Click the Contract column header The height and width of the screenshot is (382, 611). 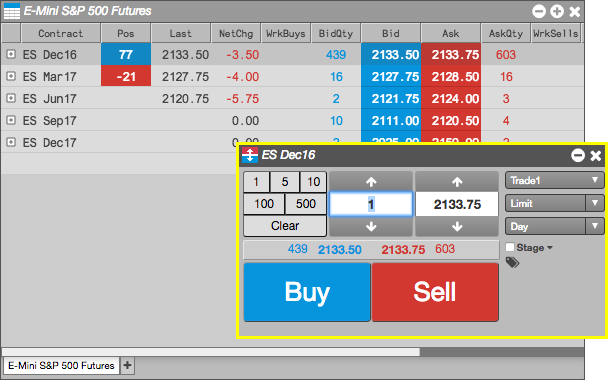click(x=61, y=34)
